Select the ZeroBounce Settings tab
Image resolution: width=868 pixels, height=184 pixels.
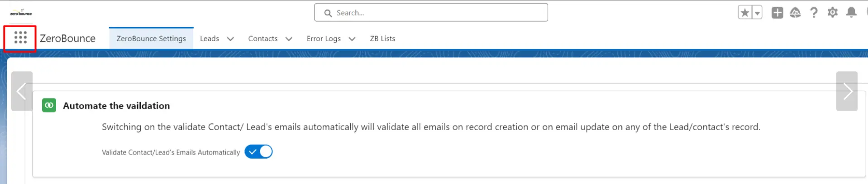click(x=151, y=39)
